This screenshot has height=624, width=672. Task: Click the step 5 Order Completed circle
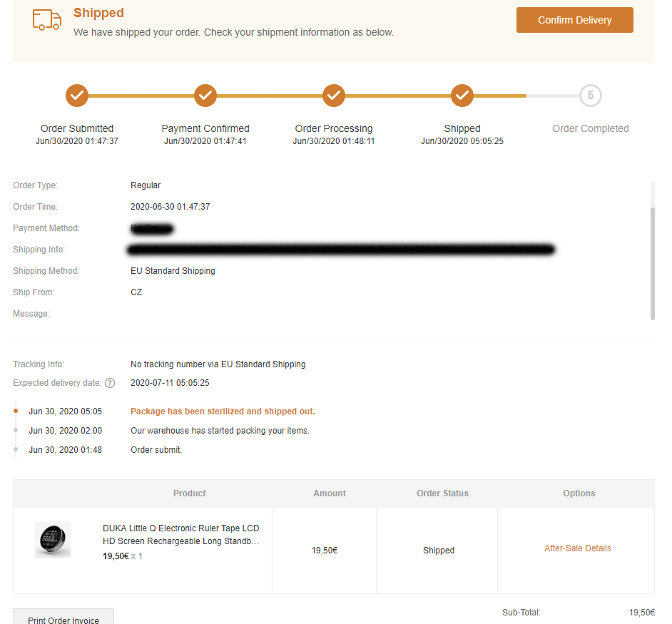coord(591,95)
